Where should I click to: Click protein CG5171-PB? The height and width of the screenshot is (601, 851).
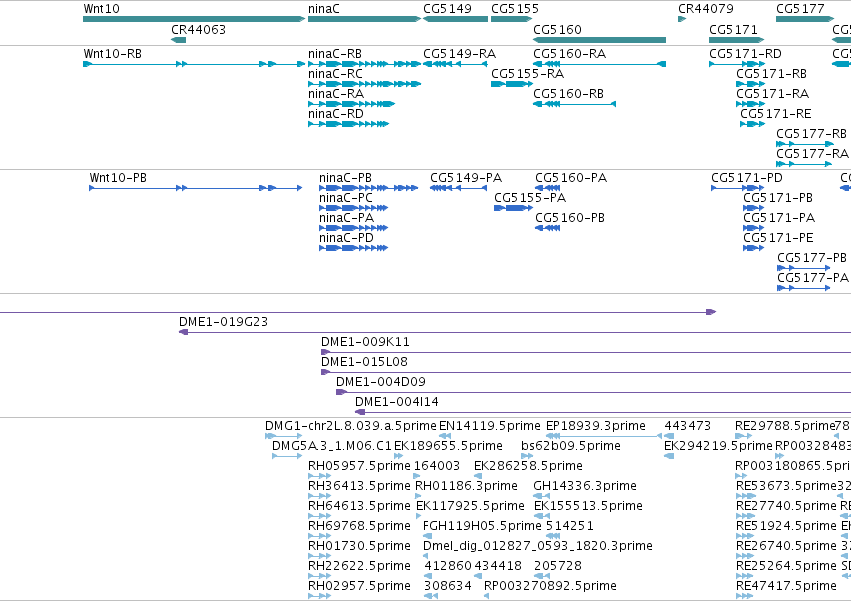pyautogui.click(x=753, y=208)
